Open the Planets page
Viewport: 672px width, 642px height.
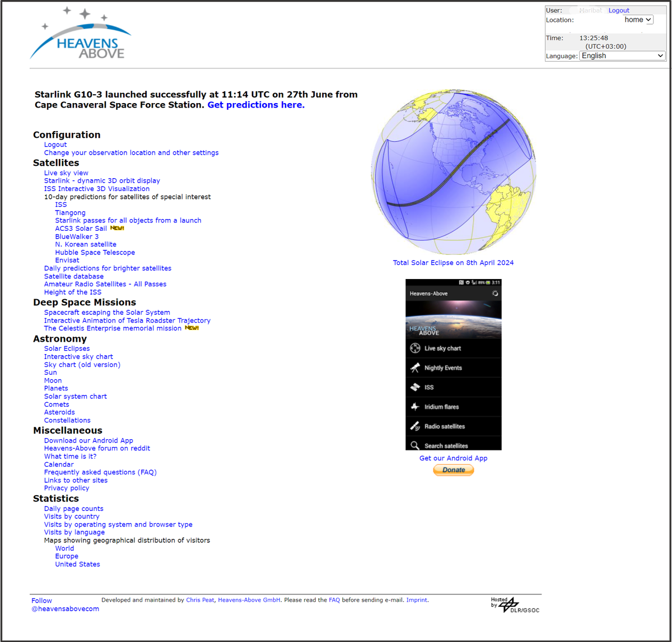pyautogui.click(x=56, y=388)
